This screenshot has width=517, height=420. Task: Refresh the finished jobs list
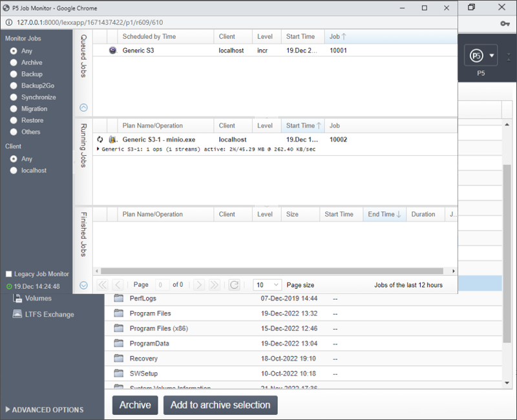pyautogui.click(x=234, y=284)
